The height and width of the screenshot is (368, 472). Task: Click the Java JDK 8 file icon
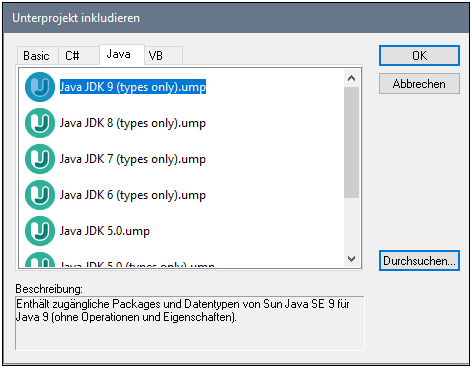click(x=40, y=123)
